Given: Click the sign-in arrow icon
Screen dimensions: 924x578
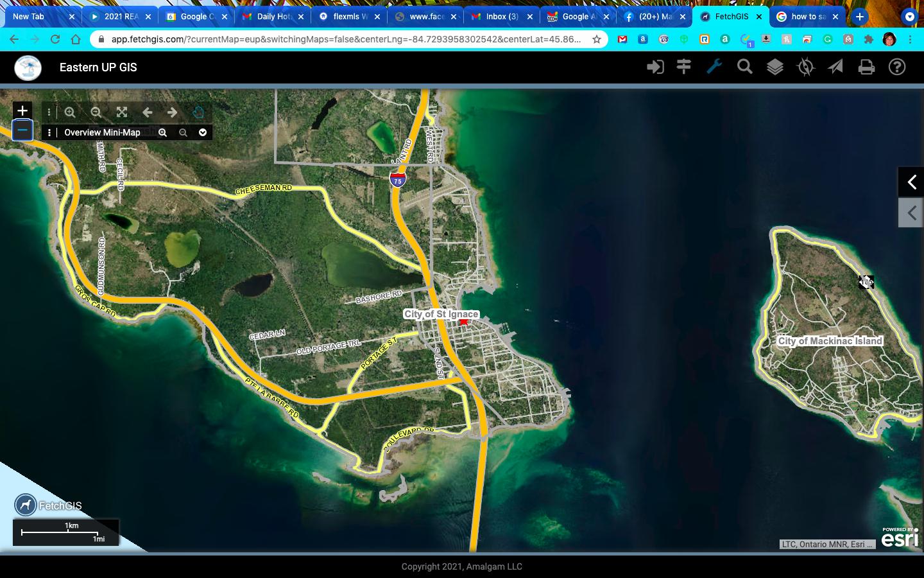Looking at the screenshot, I should click(654, 67).
